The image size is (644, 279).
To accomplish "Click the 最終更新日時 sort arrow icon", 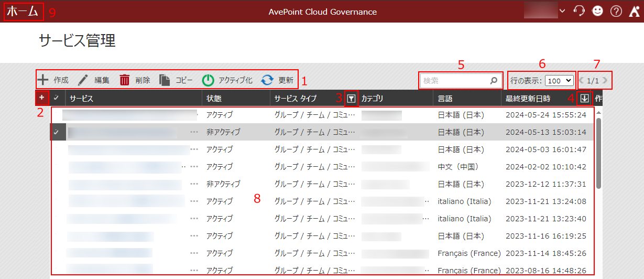I will pyautogui.click(x=584, y=98).
